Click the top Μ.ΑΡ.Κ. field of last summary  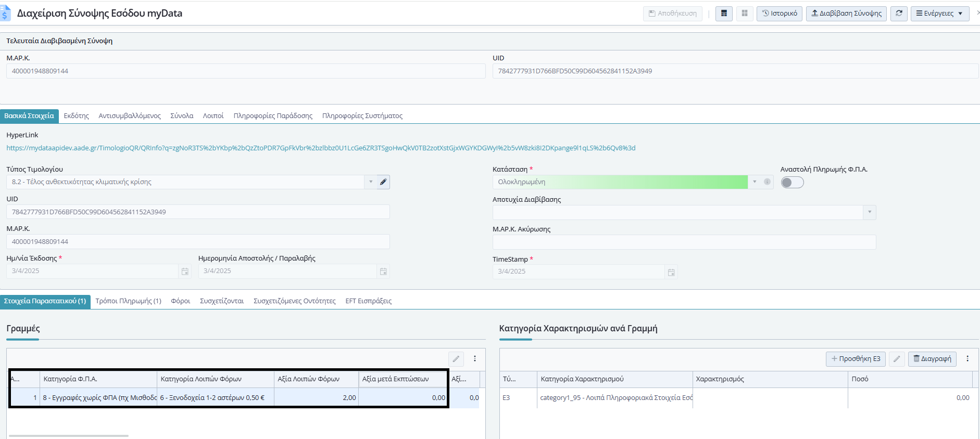pos(246,71)
